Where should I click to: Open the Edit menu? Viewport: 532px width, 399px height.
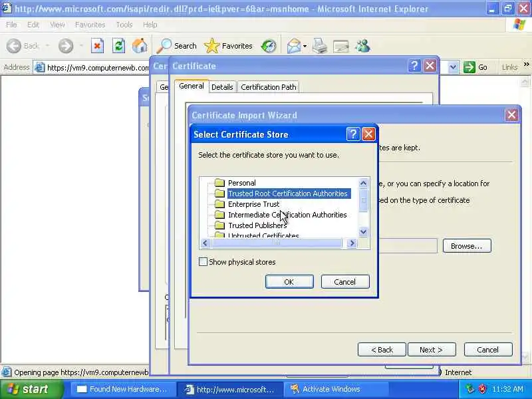[x=33, y=25]
